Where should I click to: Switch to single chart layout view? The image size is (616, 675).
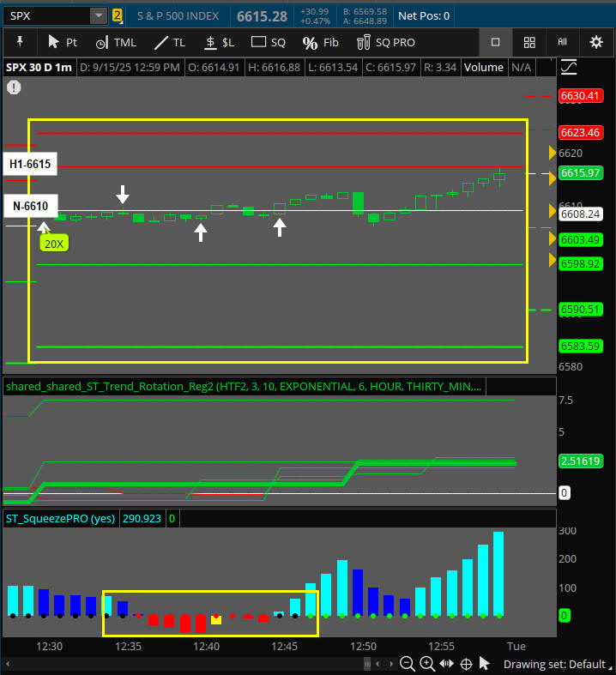(x=495, y=42)
